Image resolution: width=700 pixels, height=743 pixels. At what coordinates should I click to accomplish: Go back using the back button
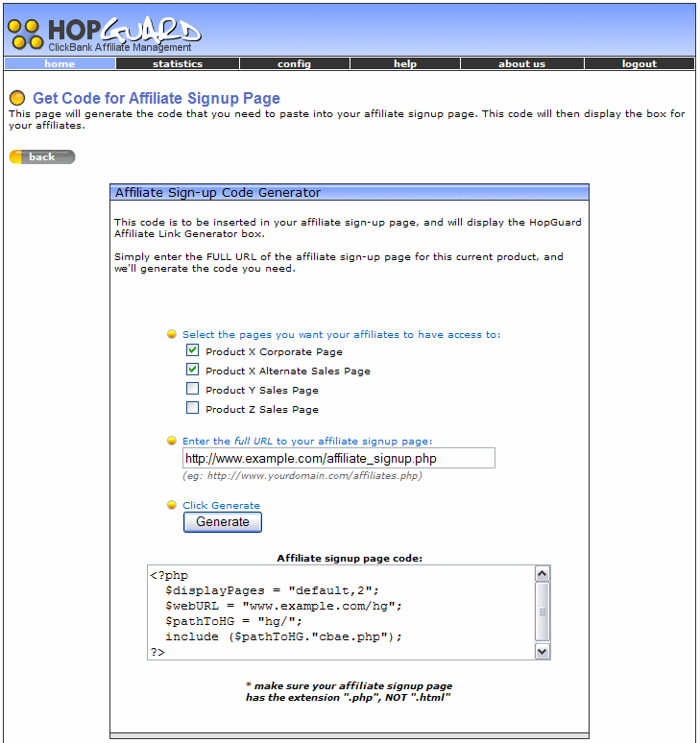coord(42,156)
